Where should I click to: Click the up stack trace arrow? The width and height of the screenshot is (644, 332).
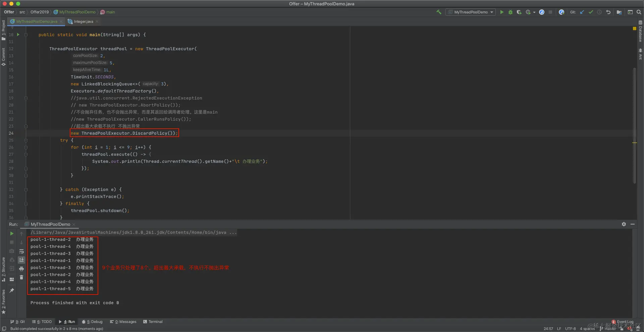click(21, 234)
